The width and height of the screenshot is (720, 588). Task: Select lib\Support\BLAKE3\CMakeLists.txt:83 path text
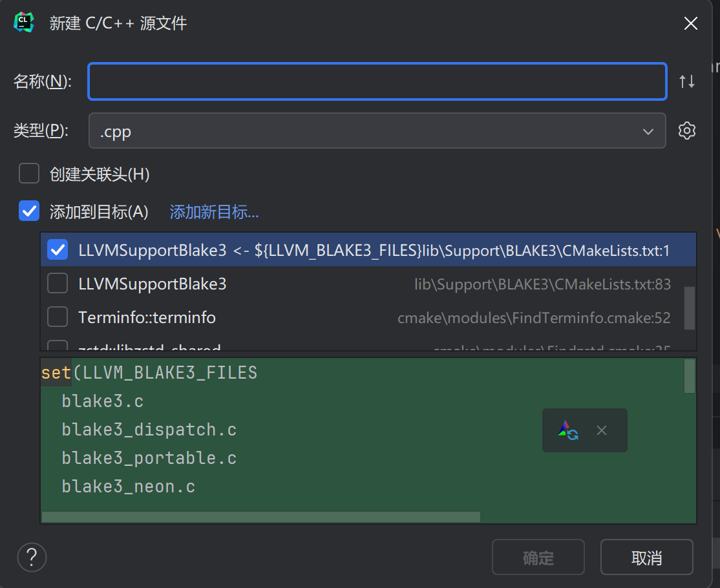click(x=542, y=284)
